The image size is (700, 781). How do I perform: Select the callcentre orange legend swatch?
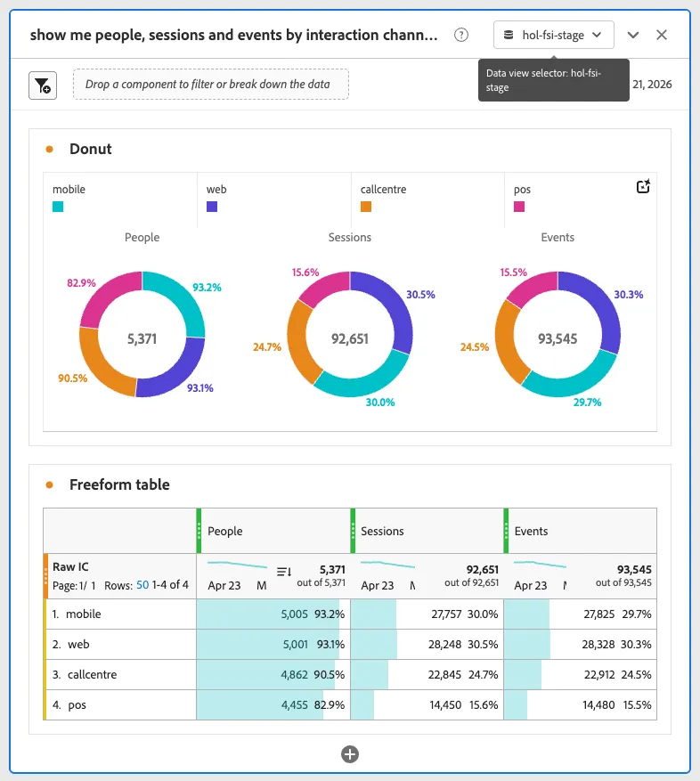pos(366,207)
